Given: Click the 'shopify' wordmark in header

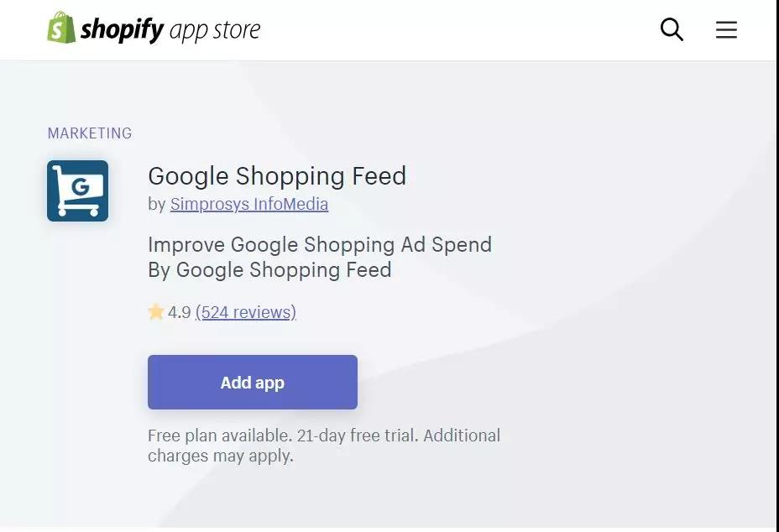Looking at the screenshot, I should 122,30.
